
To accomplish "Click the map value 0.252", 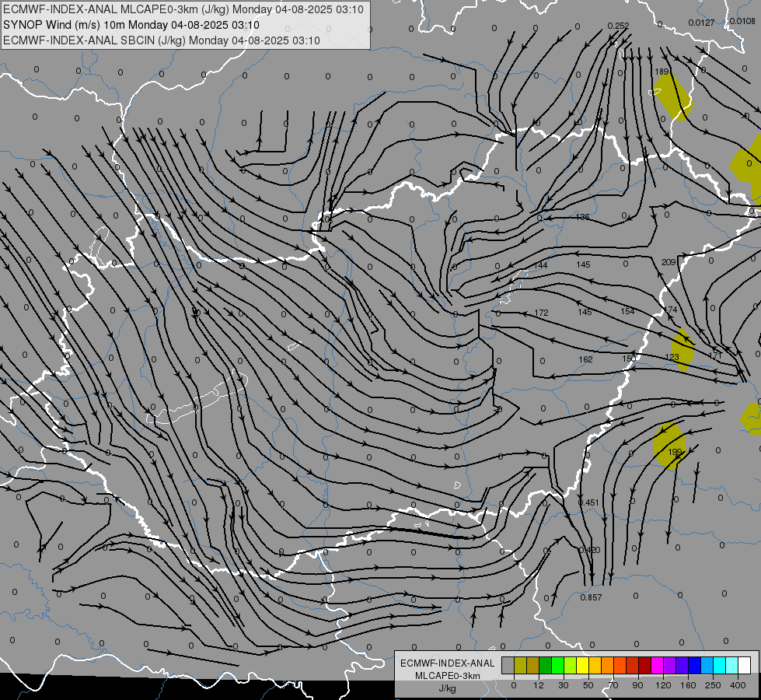I will pyautogui.click(x=618, y=26).
